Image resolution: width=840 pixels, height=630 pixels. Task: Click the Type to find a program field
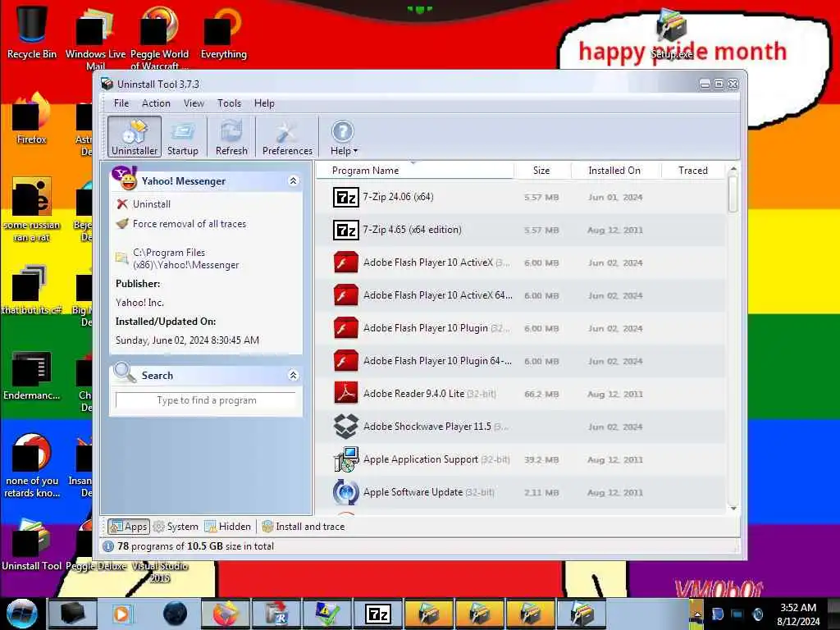coord(206,400)
